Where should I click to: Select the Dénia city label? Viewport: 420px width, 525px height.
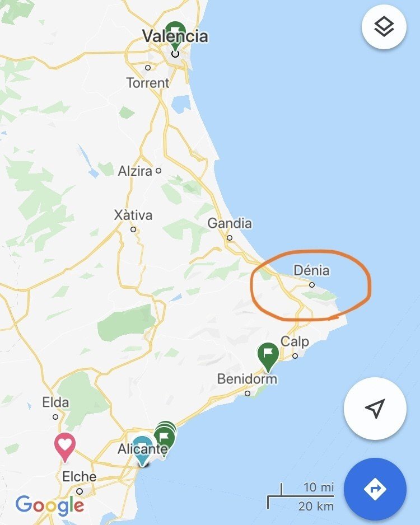311,270
